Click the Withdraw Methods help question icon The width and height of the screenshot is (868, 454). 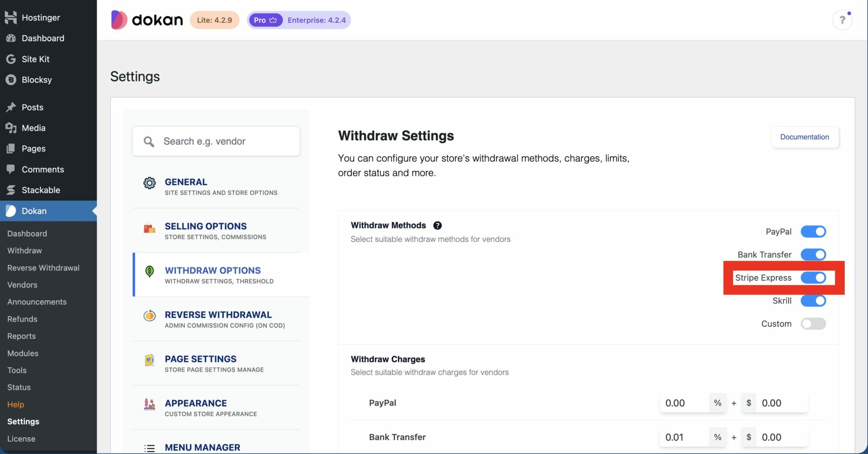tap(437, 225)
